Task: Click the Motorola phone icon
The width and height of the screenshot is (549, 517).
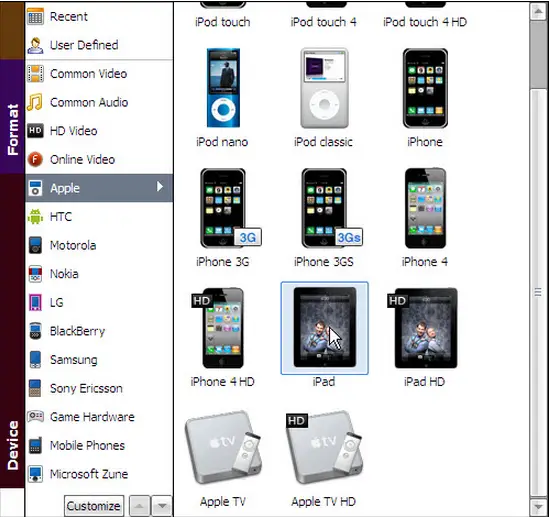Action: click(x=35, y=245)
